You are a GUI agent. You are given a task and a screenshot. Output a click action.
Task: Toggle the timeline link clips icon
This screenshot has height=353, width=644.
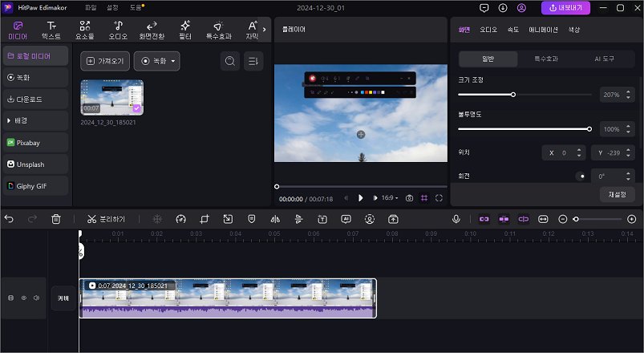[x=484, y=219]
